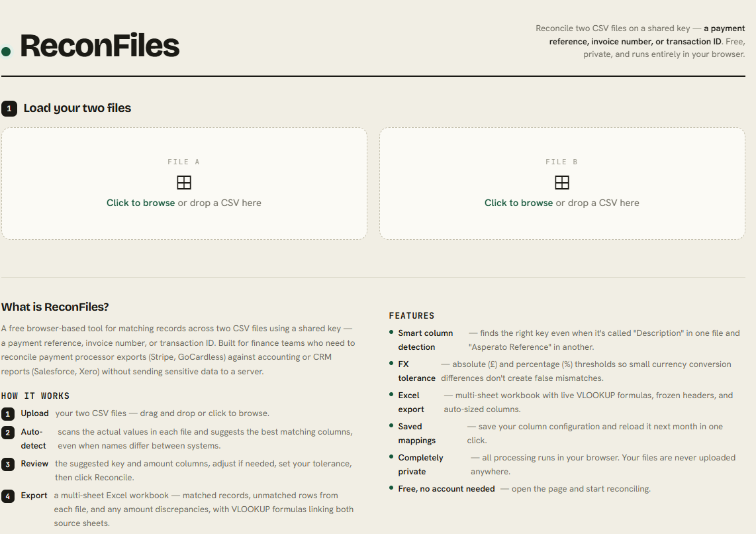Click 'or drop a CSV here' in File B box
The image size is (756, 534).
[x=597, y=203]
